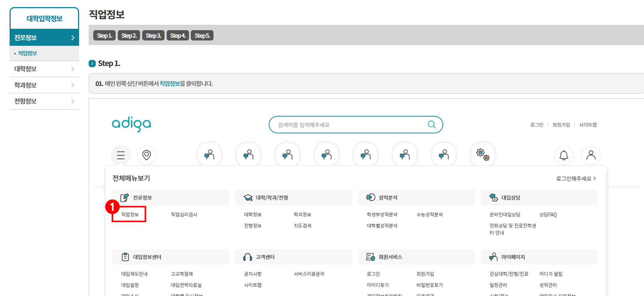Screen dimensions: 644x296
Task: Open 전화상담 및 진로진학센터 안내 link
Action: [x=513, y=229]
